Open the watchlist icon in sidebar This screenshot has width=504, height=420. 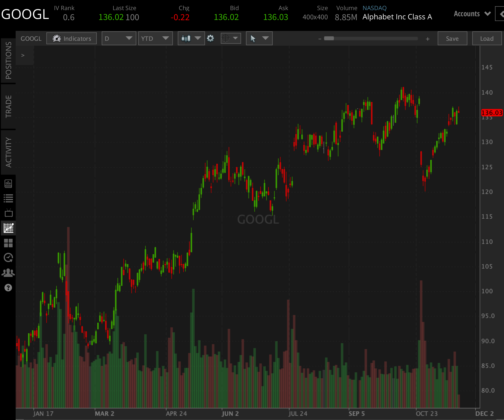[x=8, y=198]
